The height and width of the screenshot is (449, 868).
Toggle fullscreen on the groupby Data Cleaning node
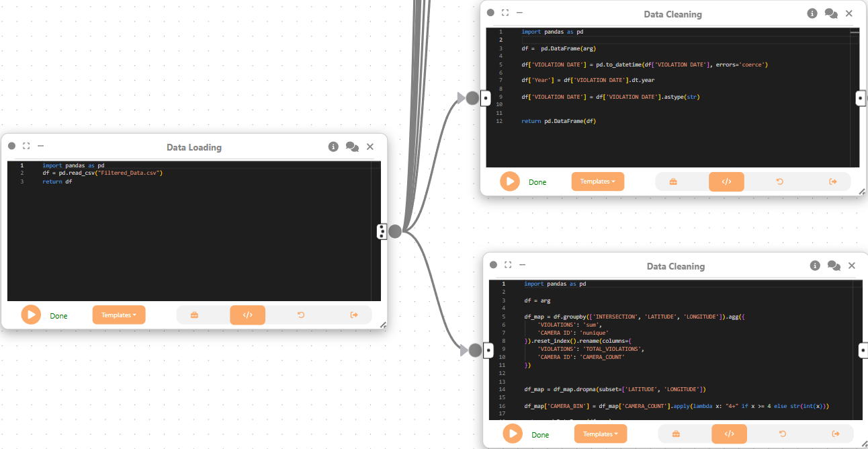click(x=508, y=265)
